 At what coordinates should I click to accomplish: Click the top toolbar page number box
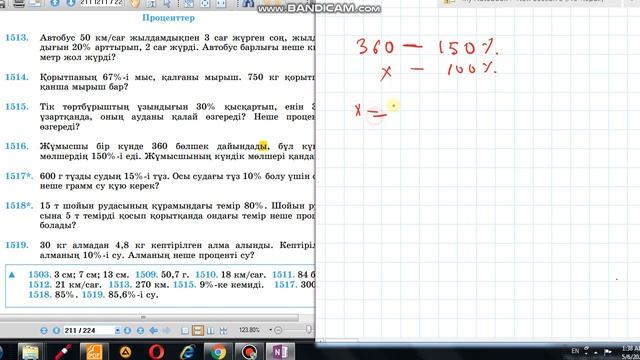[x=101, y=3]
